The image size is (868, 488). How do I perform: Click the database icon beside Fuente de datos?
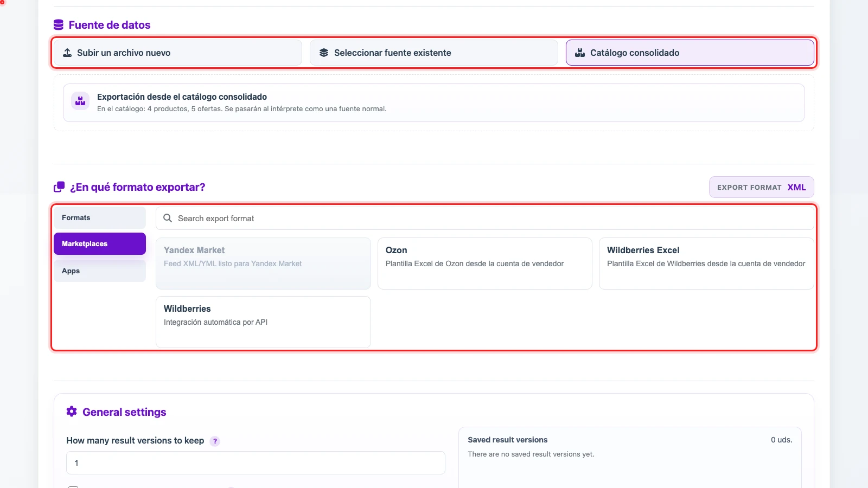point(59,25)
